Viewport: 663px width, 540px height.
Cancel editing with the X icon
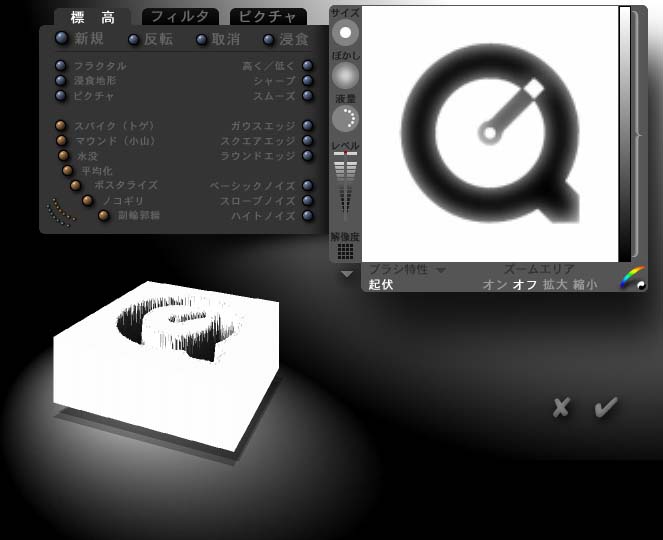click(561, 407)
